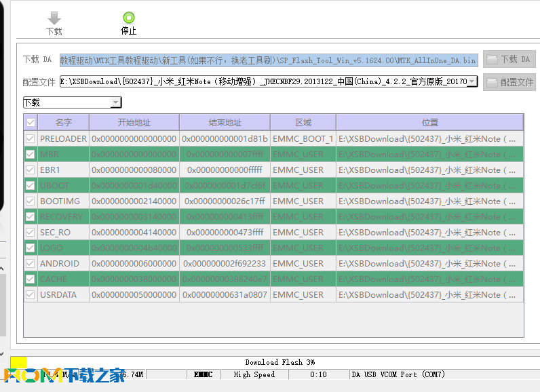The width and height of the screenshot is (540, 392).
Task: Click the 区域 column header
Action: click(303, 123)
